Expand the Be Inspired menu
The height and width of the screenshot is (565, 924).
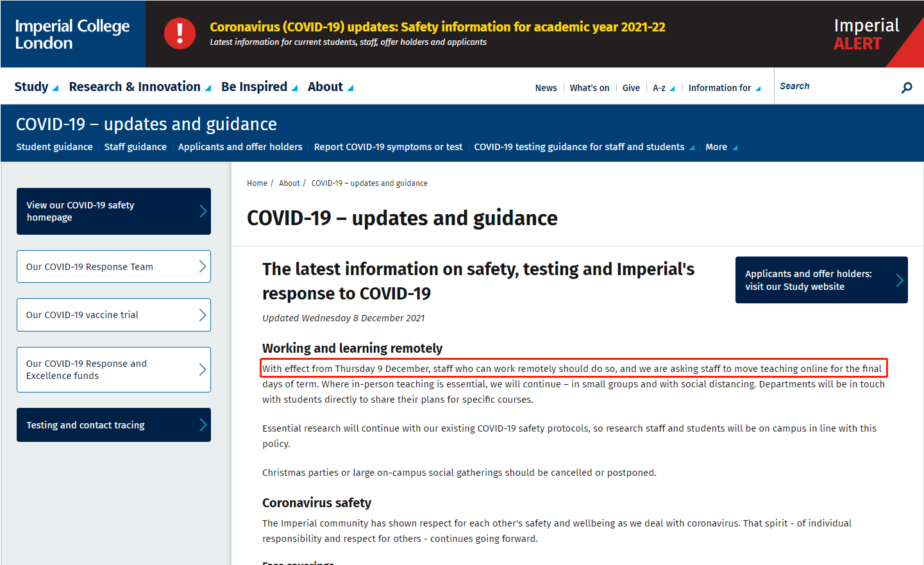tap(260, 87)
